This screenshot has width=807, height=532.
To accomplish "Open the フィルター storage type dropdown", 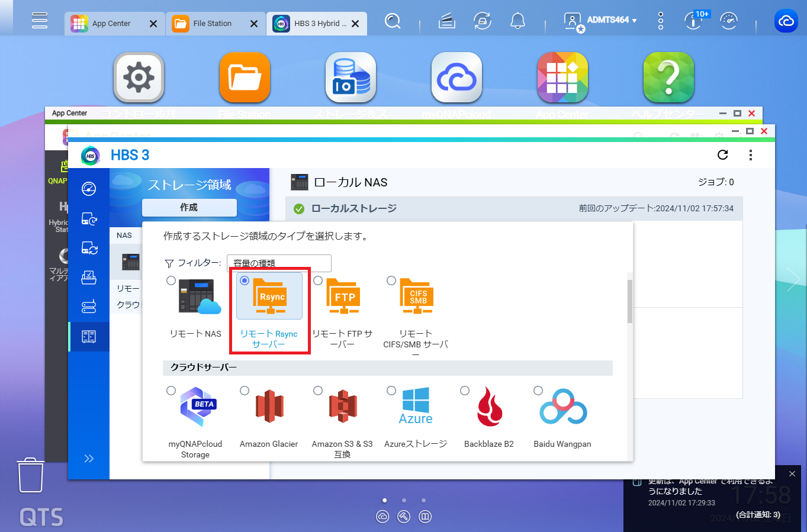I will pos(279,263).
